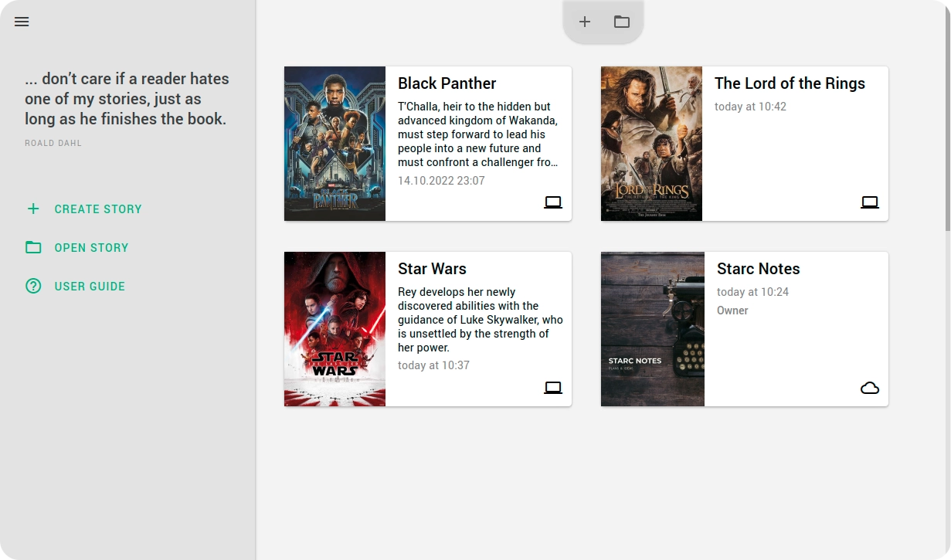The height and width of the screenshot is (560, 951).
Task: Open the Starc Notes typewriter cover thumbnail
Action: pos(653,329)
